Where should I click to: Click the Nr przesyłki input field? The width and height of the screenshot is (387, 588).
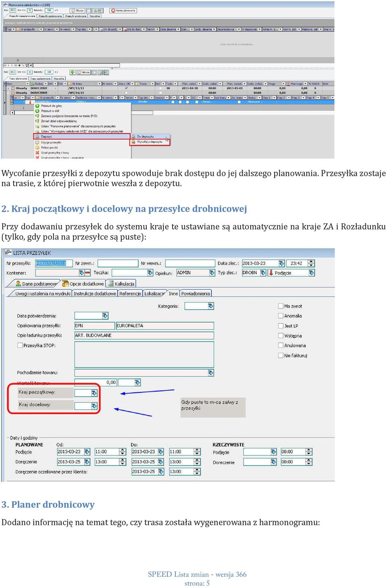click(54, 263)
